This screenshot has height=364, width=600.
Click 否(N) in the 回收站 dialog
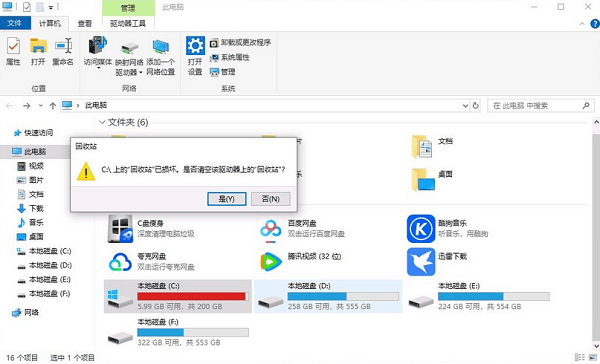[271, 199]
